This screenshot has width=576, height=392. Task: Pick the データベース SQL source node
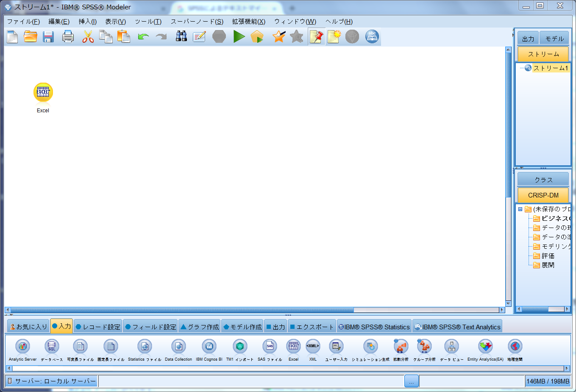pos(52,347)
